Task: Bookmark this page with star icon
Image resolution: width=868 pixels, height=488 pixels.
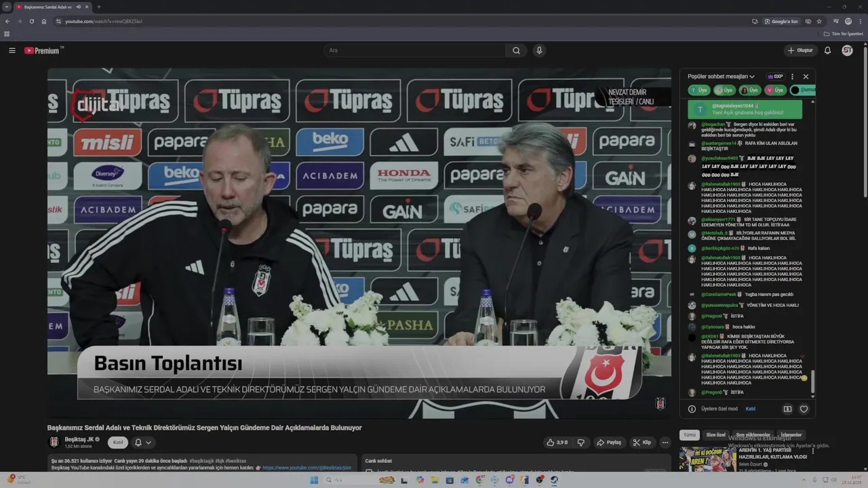Action: coord(819,21)
